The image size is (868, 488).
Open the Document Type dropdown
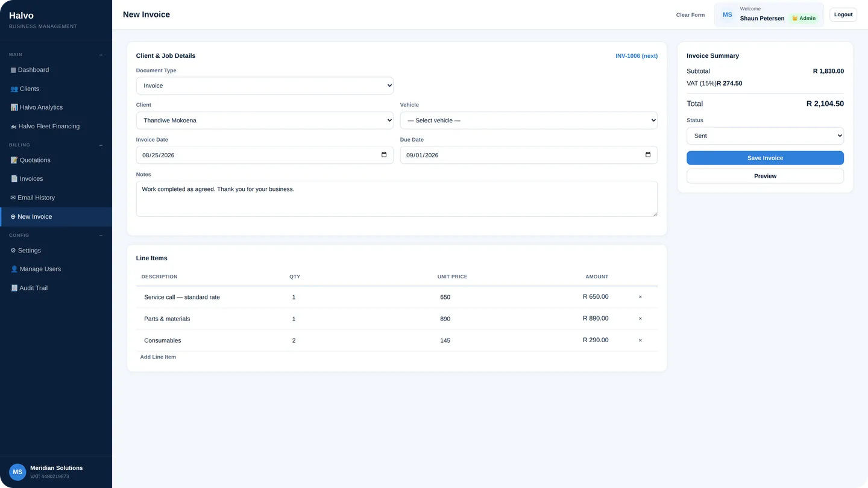point(265,86)
